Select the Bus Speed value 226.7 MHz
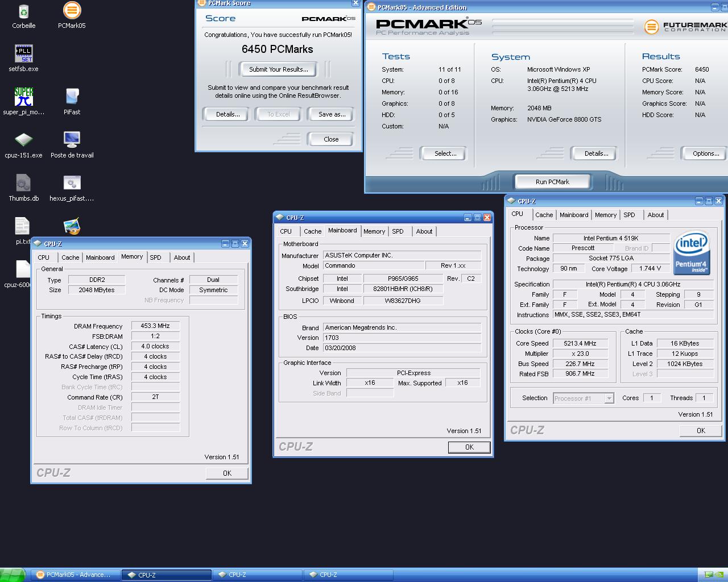 click(580, 364)
